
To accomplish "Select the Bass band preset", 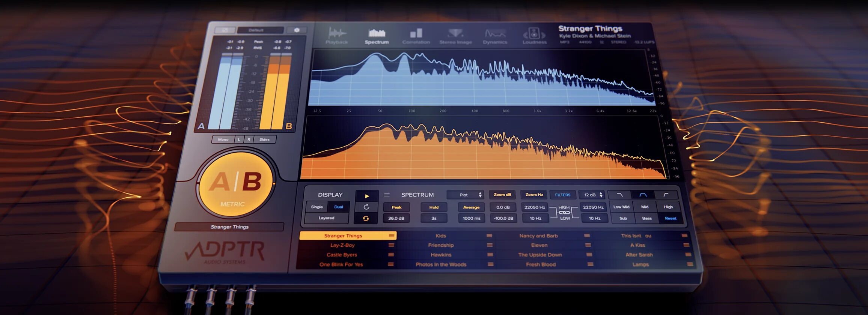I will (x=647, y=218).
